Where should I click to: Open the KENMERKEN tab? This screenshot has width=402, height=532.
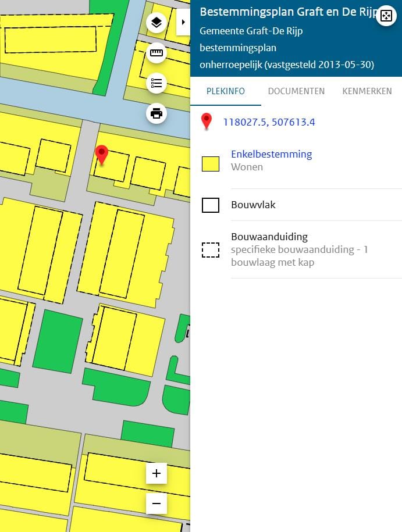coord(367,91)
